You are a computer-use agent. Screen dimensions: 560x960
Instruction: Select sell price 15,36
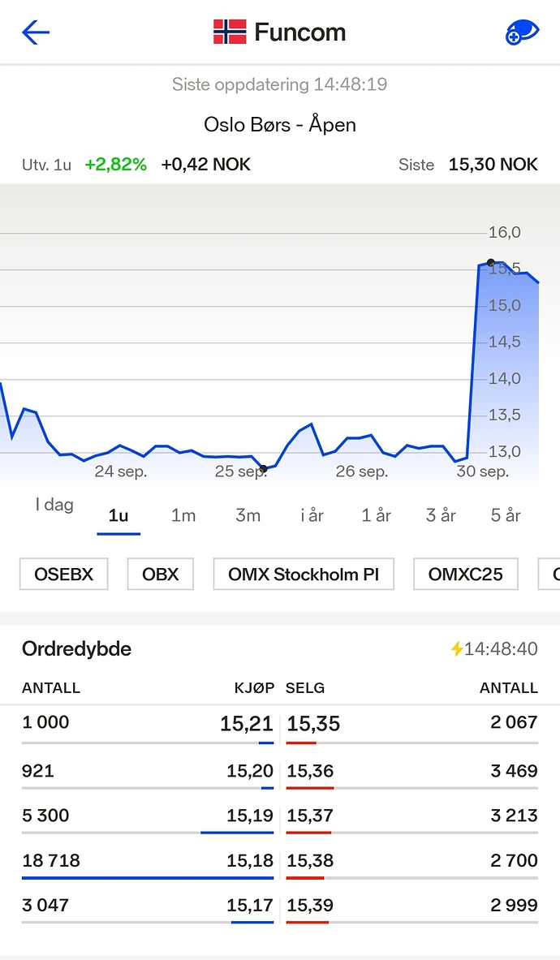pos(310,771)
